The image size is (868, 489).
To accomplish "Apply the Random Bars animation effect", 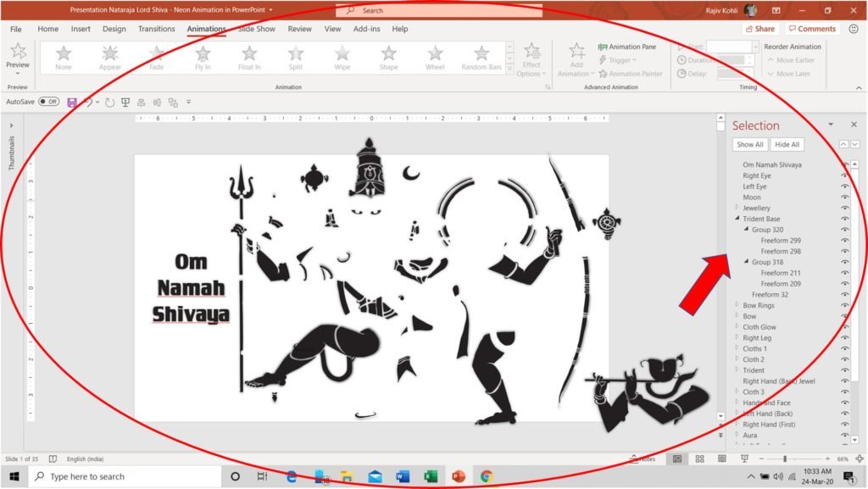I will (x=481, y=58).
